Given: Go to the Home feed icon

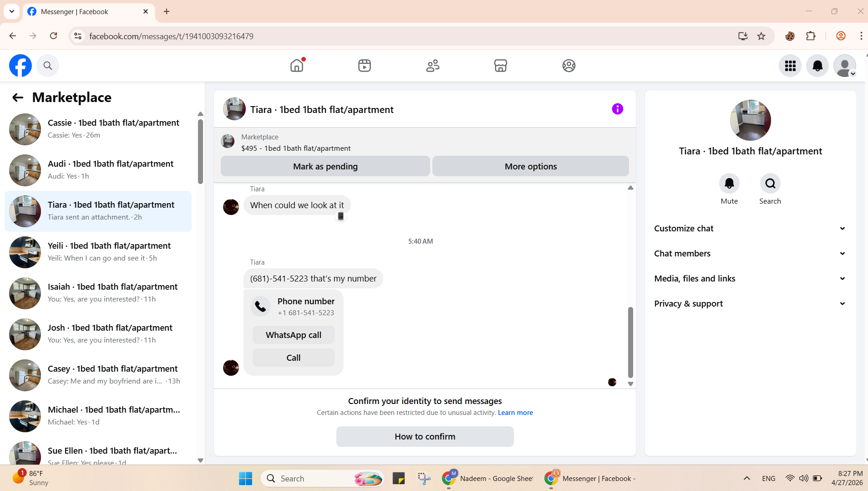Looking at the screenshot, I should point(297,66).
